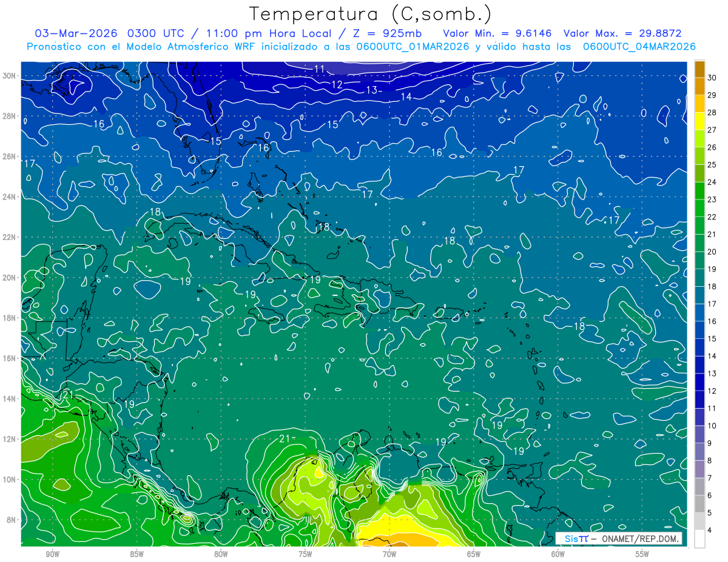Click the "26N" latitude axis label
The image size is (728, 562).
9,156
